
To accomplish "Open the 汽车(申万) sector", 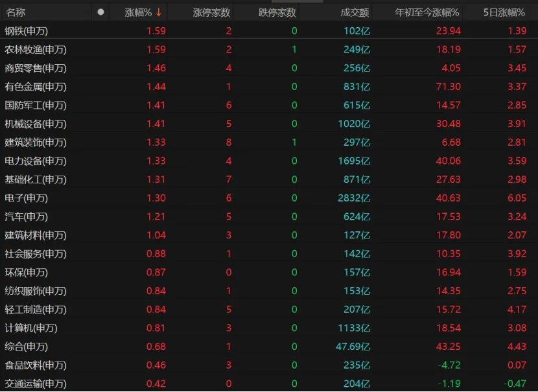I will pyautogui.click(x=27, y=216).
